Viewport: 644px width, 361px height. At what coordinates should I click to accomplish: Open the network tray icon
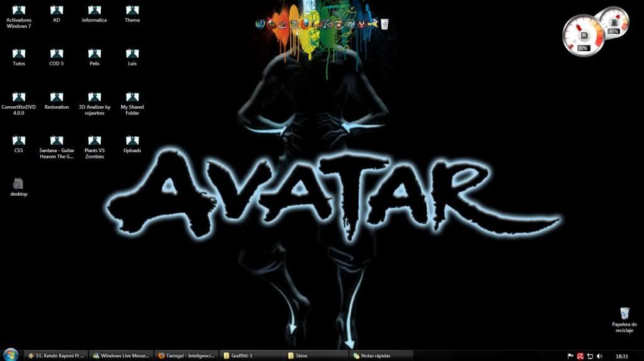click(590, 356)
